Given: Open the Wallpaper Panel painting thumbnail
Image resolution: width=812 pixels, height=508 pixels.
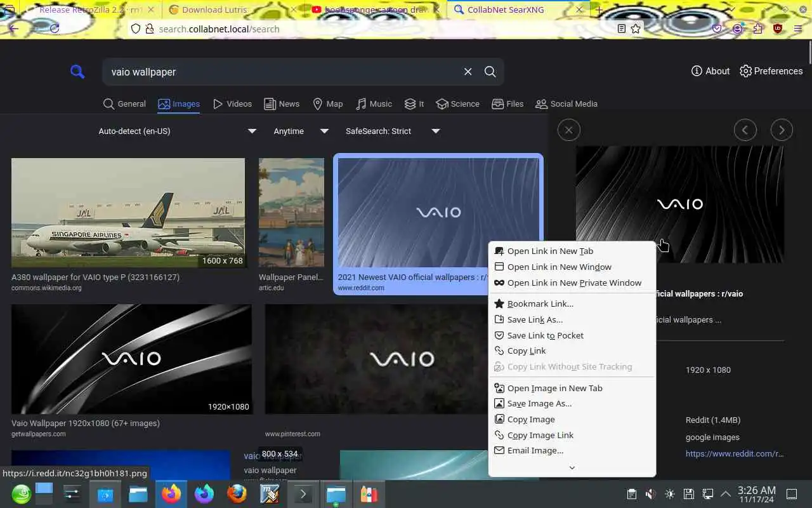Looking at the screenshot, I should [291, 213].
